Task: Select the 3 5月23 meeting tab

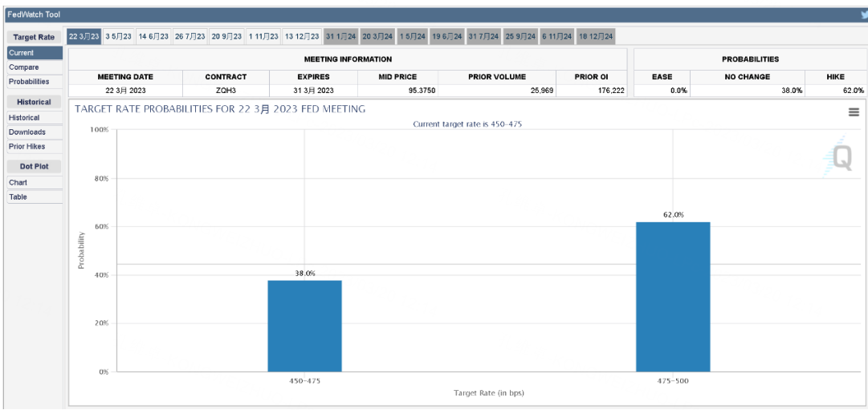Action: 119,37
